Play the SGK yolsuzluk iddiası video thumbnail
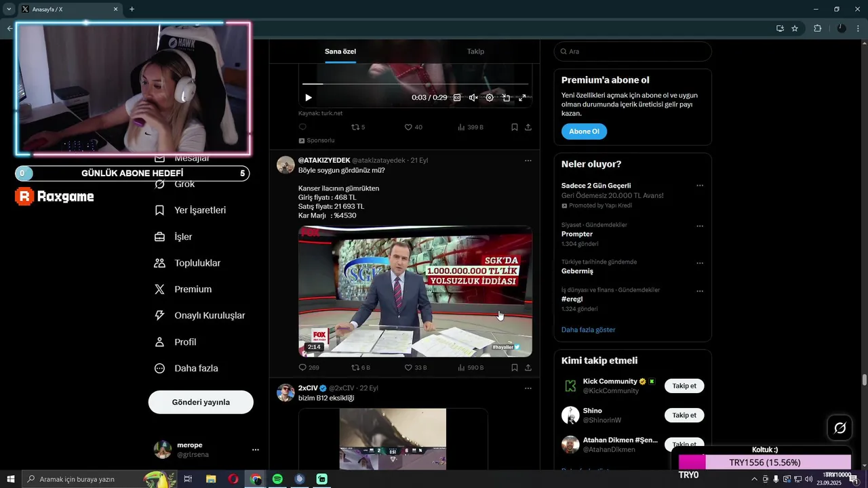 415,291
